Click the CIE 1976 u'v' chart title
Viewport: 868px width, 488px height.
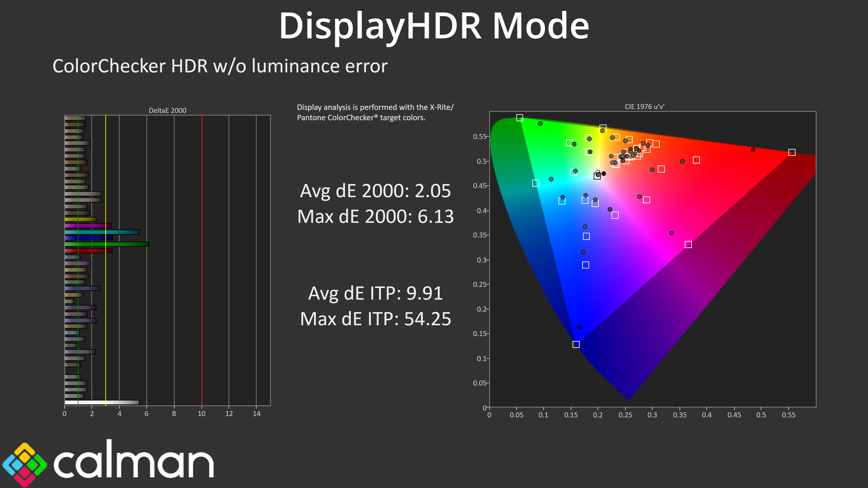pos(644,107)
